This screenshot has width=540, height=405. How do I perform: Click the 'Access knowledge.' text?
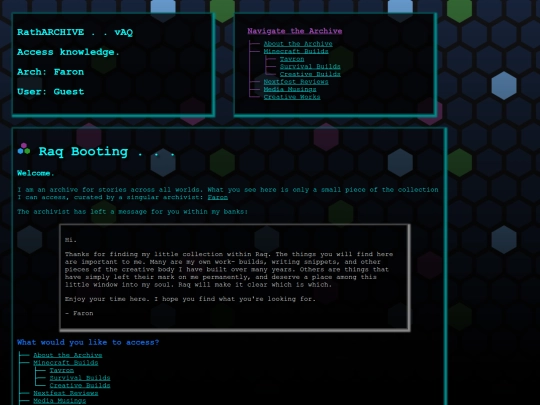pos(68,52)
